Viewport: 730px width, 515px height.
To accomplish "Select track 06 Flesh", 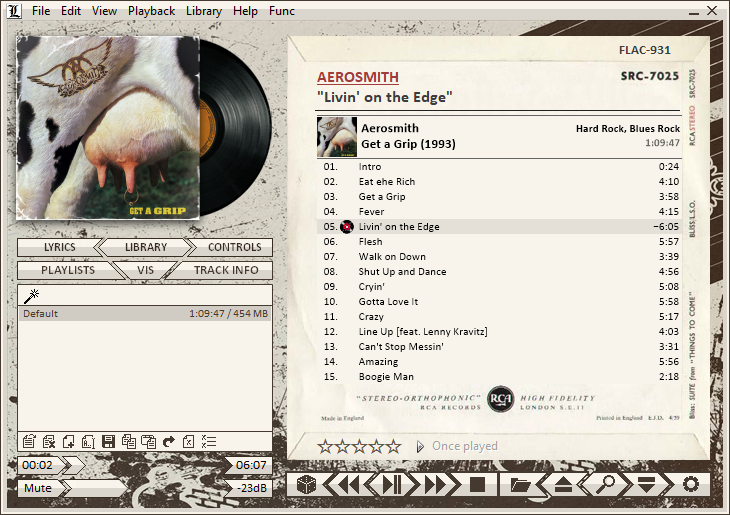I will point(501,242).
